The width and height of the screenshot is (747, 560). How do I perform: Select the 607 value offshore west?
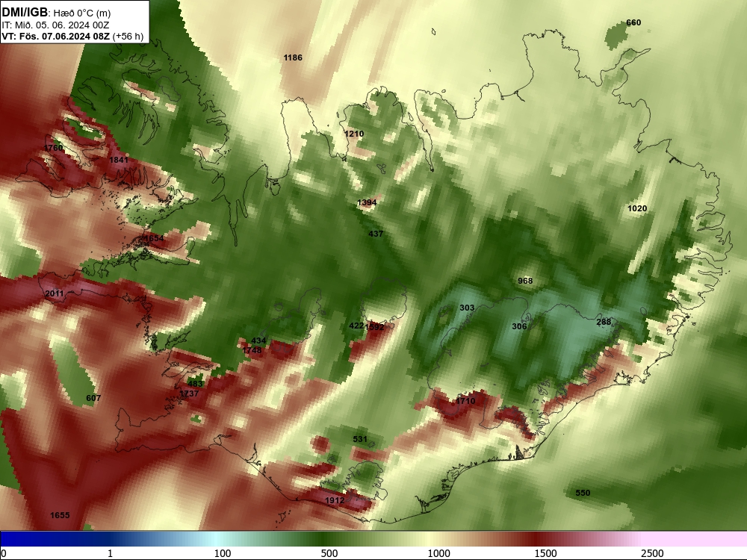pyautogui.click(x=93, y=398)
